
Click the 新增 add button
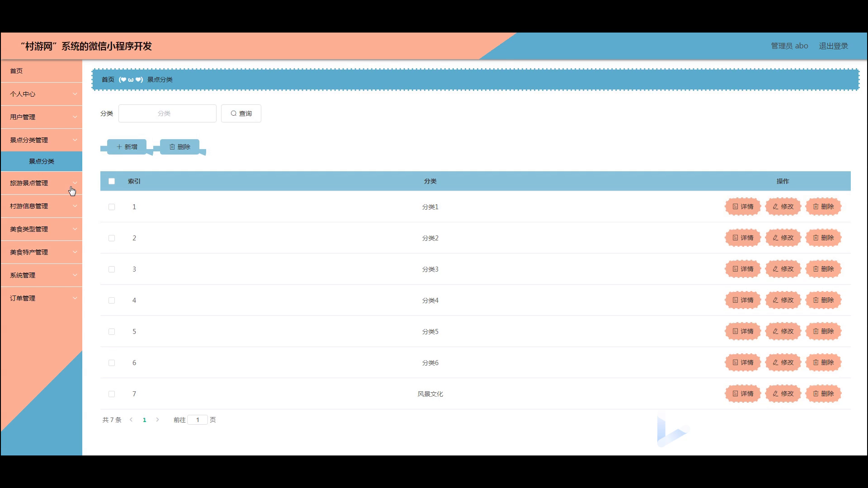point(127,147)
